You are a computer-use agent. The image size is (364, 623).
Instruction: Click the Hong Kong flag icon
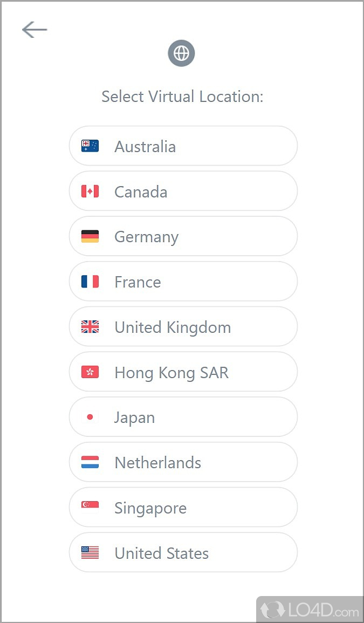[x=90, y=372]
